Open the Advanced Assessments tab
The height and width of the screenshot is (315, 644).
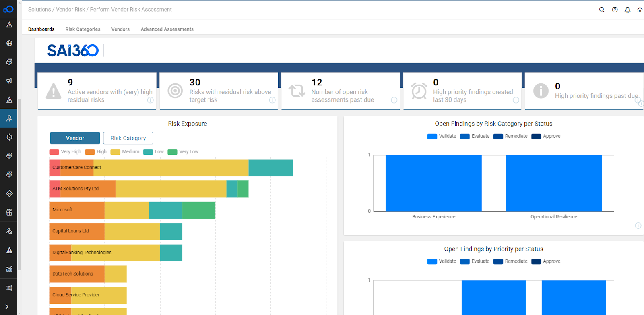167,29
